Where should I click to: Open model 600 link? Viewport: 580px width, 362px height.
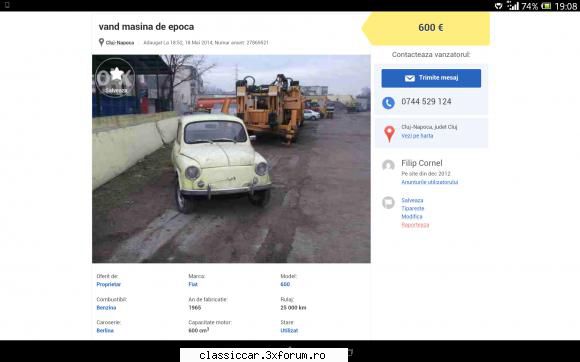(x=285, y=284)
